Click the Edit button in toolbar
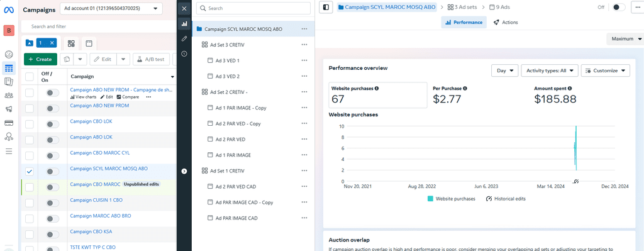The image size is (644, 251). 103,59
